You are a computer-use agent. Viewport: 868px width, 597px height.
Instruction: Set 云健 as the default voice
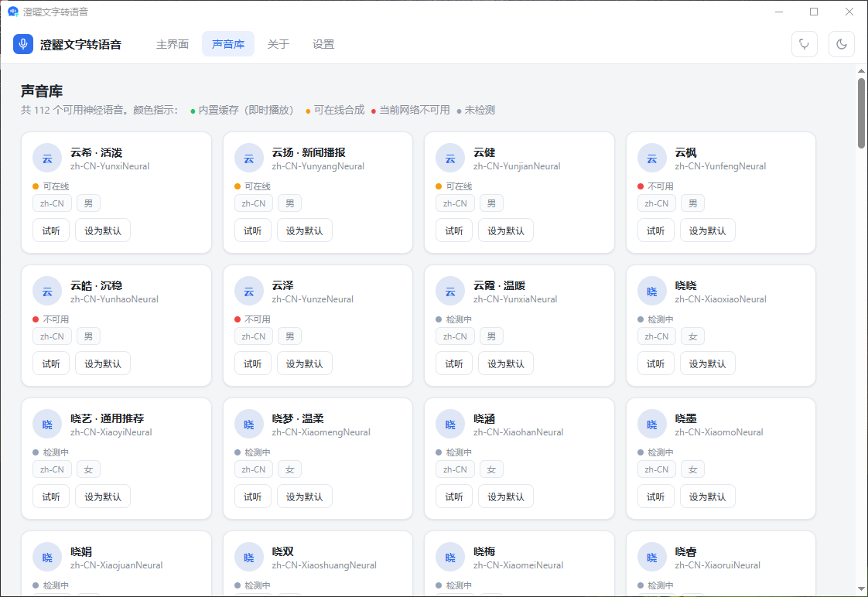(506, 230)
